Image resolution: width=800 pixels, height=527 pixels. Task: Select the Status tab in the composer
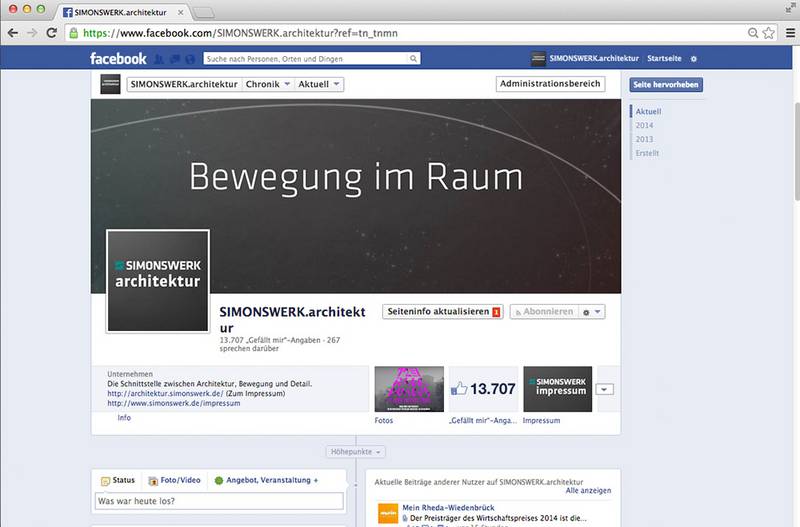(118, 481)
